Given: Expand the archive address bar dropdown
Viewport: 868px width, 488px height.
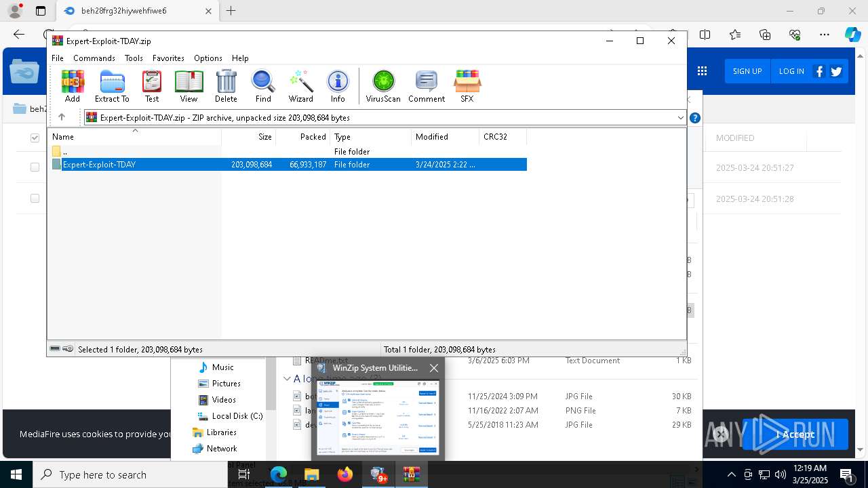Looking at the screenshot, I should 680,117.
